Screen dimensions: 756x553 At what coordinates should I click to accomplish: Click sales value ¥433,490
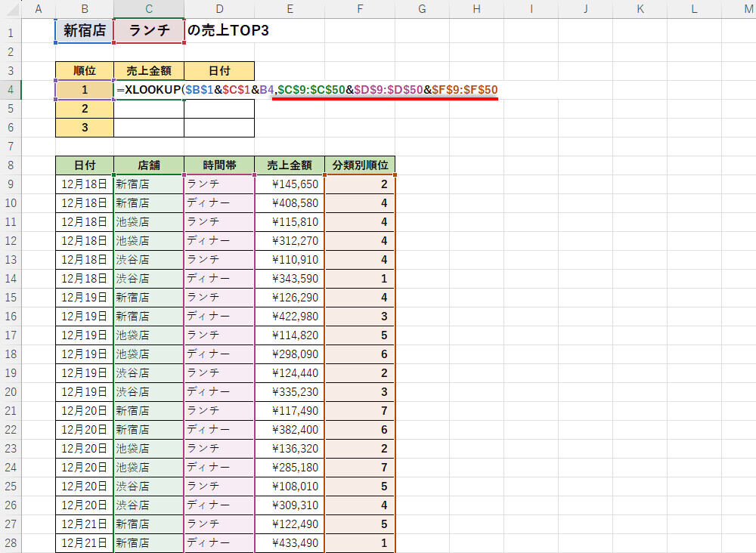click(x=290, y=543)
